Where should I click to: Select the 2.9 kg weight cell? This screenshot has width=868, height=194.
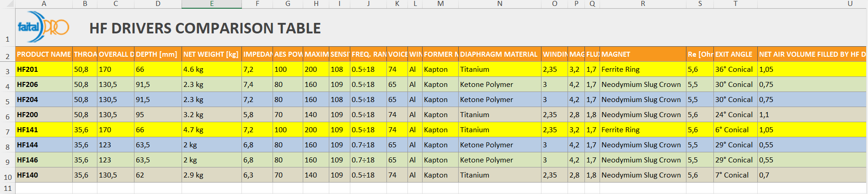click(212, 175)
